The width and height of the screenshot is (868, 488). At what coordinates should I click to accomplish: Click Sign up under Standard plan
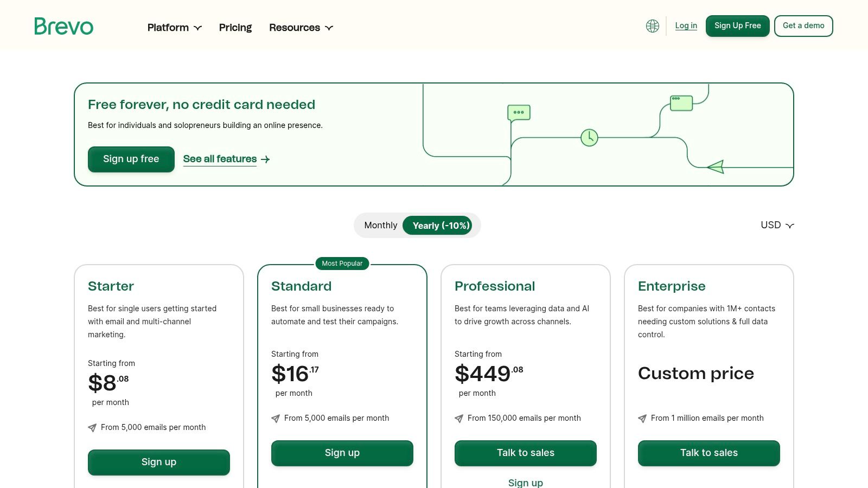[342, 453]
